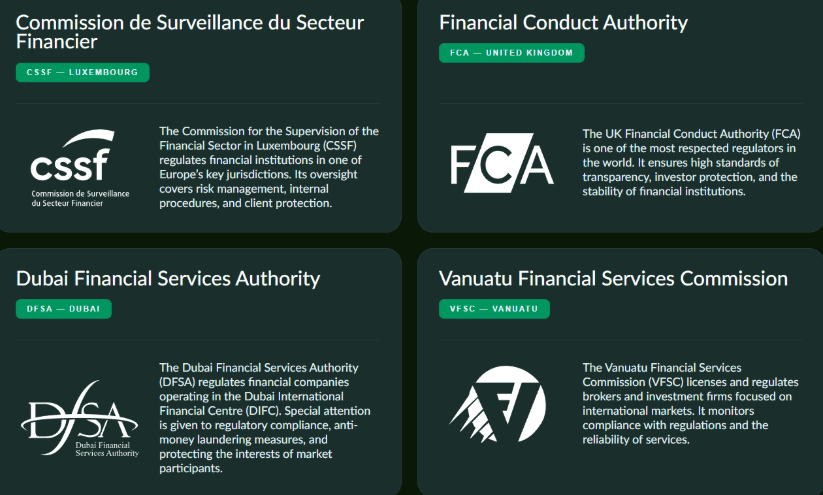823x495 pixels.
Task: Select the green CSSF — Luxembourg badge
Action: pos(82,72)
